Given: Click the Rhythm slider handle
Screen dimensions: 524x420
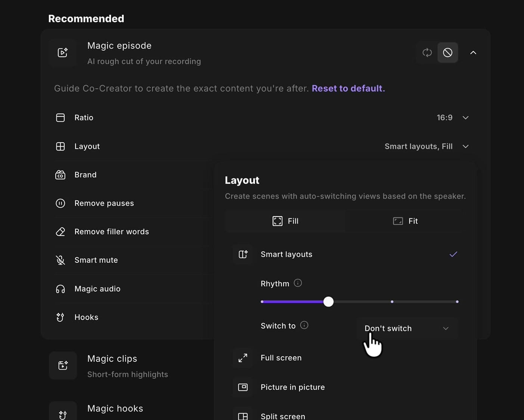Looking at the screenshot, I should tap(328, 302).
